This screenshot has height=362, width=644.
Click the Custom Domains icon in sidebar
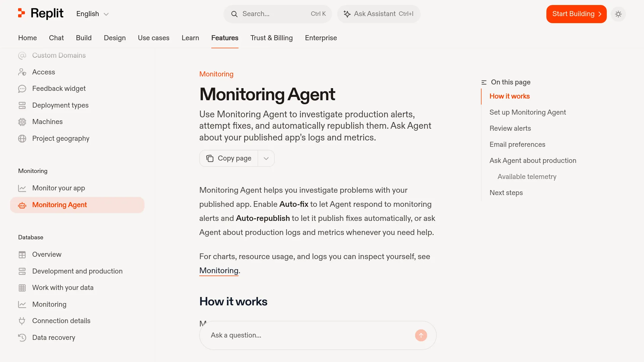22,56
